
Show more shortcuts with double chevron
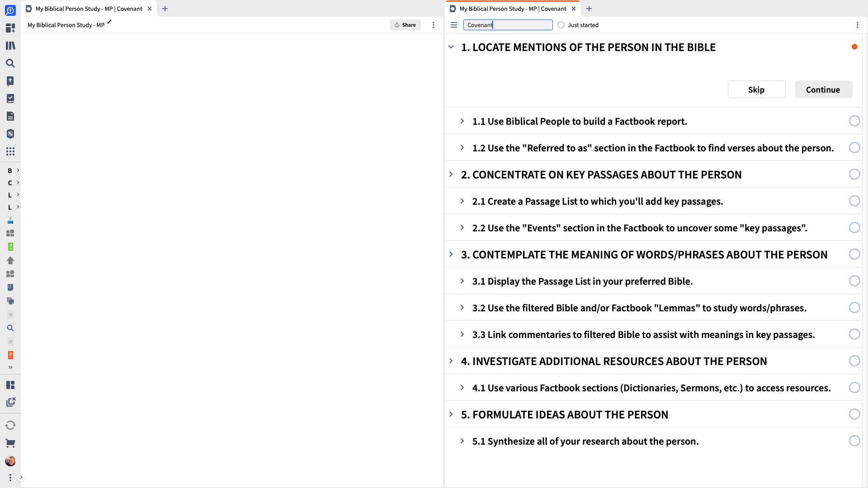coord(10,367)
